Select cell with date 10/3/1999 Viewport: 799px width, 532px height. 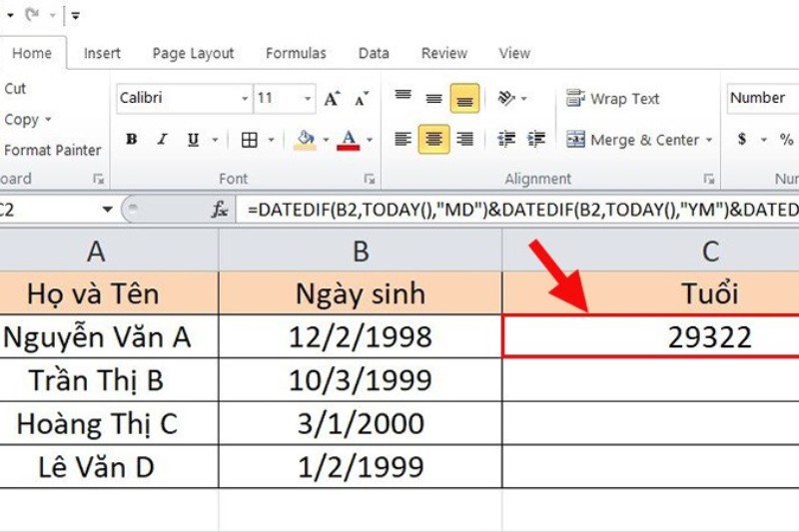(x=361, y=379)
